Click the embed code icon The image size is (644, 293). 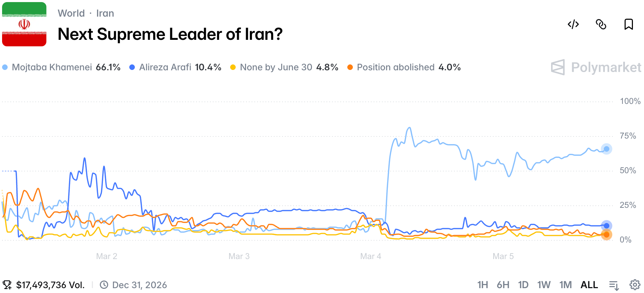573,24
